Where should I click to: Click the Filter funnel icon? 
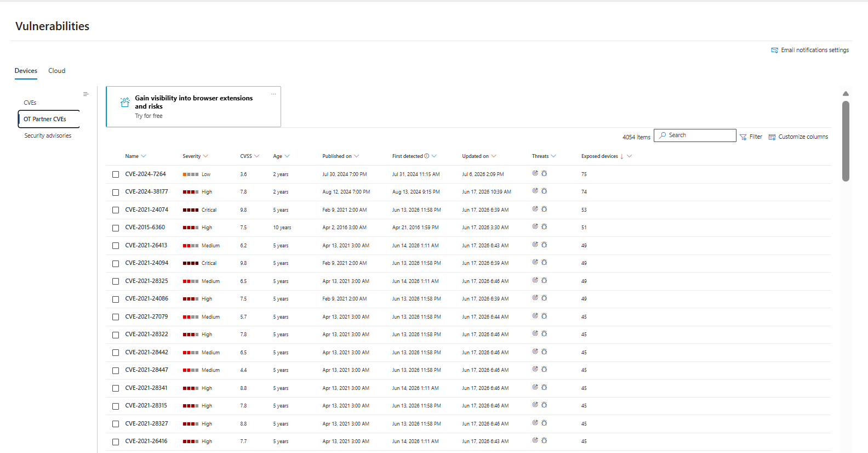coord(743,137)
